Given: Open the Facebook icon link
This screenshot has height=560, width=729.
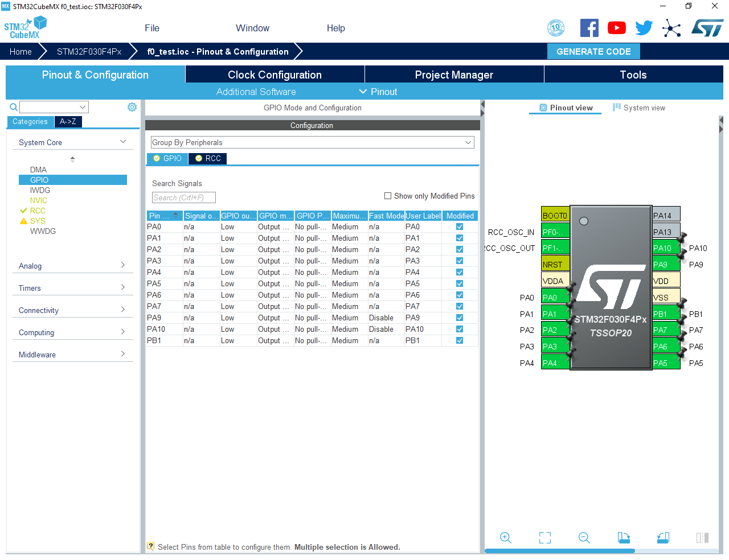Looking at the screenshot, I should 589,28.
